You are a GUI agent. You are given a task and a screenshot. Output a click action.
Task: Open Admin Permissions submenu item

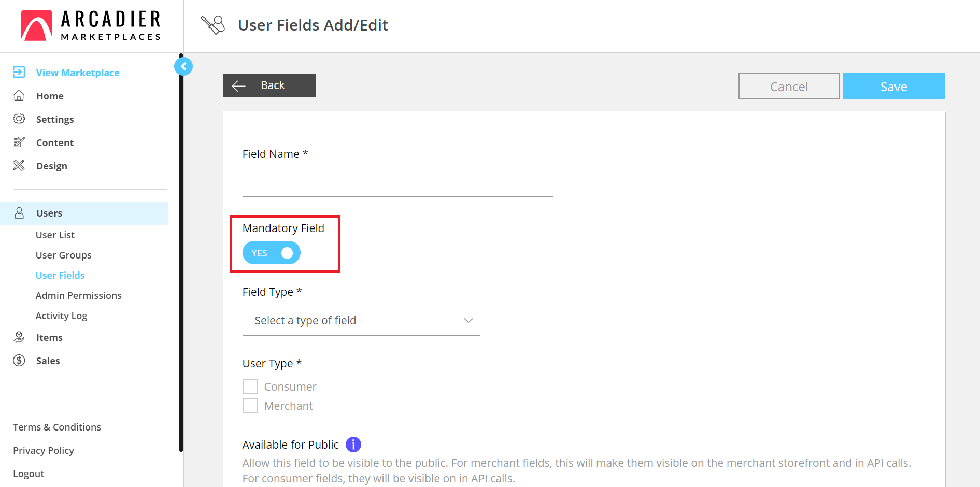click(78, 295)
